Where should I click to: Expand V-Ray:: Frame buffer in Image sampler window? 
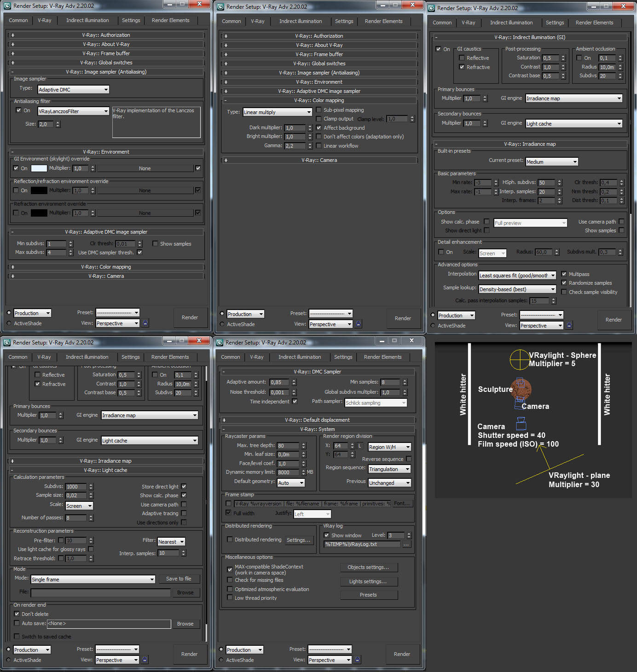tap(106, 53)
